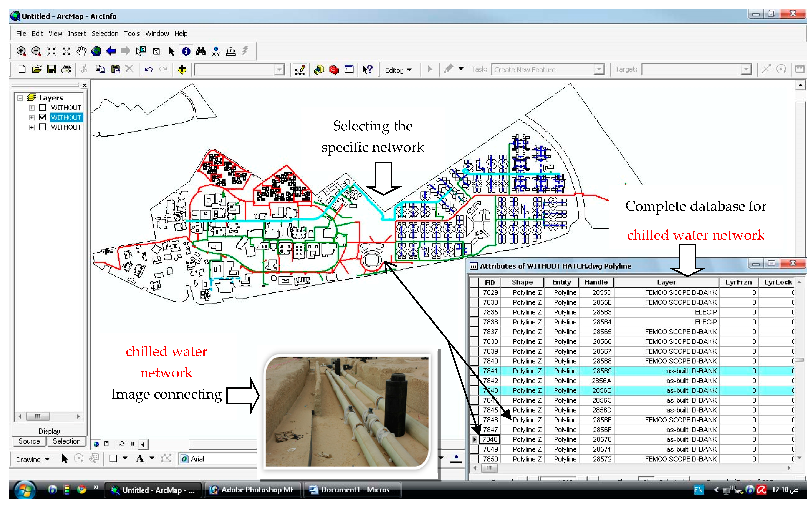
Task: Enable the first WITHOUT layer checkbox
Action: (42, 107)
